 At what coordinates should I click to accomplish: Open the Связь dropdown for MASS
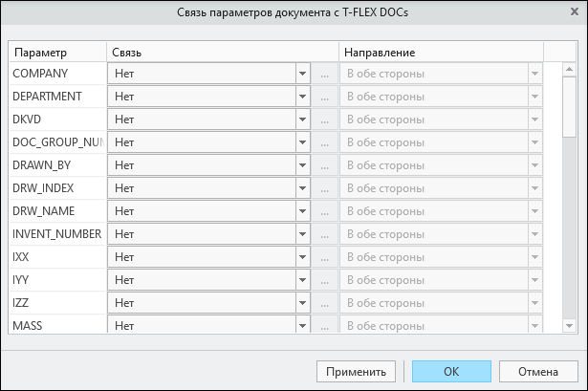tap(208, 324)
